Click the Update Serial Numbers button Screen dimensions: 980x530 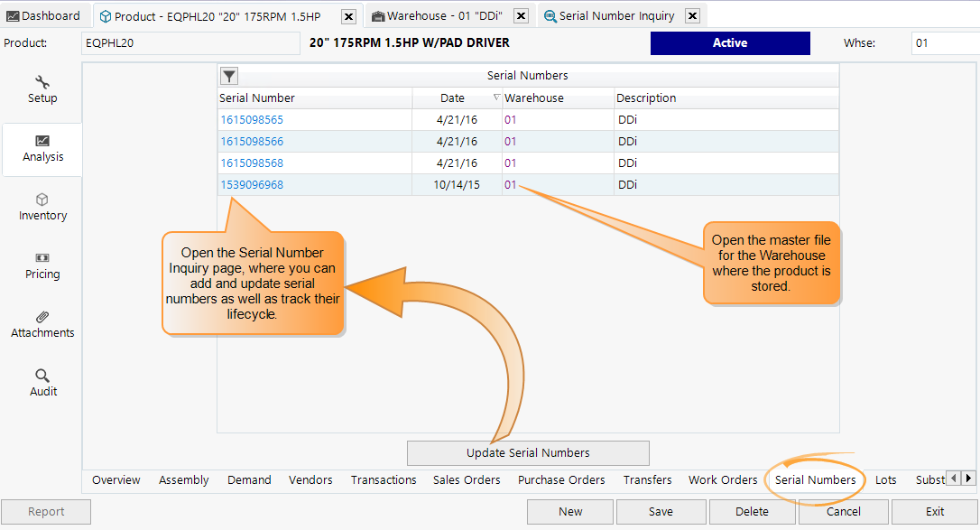pyautogui.click(x=528, y=452)
